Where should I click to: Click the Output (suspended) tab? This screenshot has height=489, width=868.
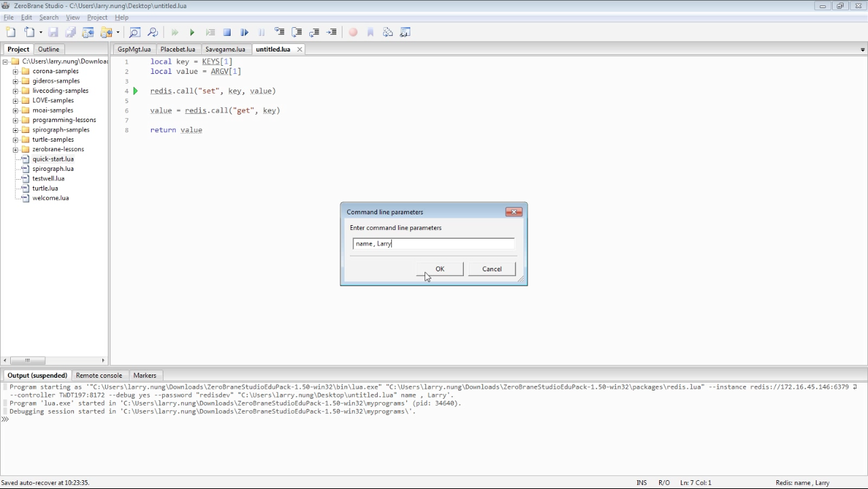pyautogui.click(x=37, y=375)
